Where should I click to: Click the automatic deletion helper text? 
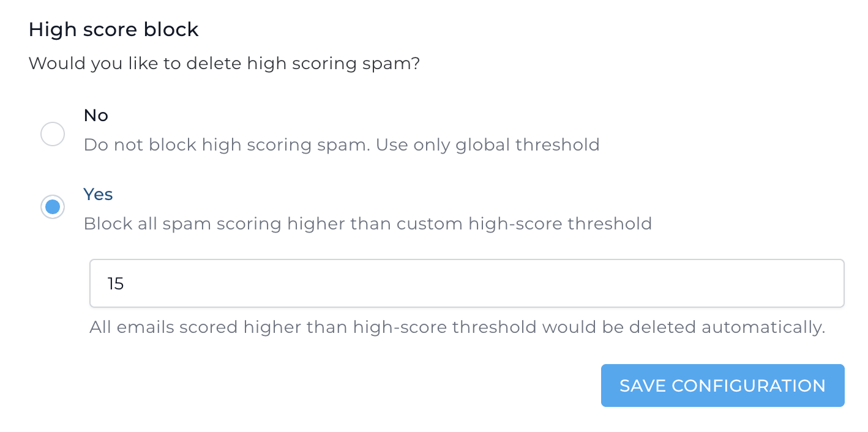point(458,327)
